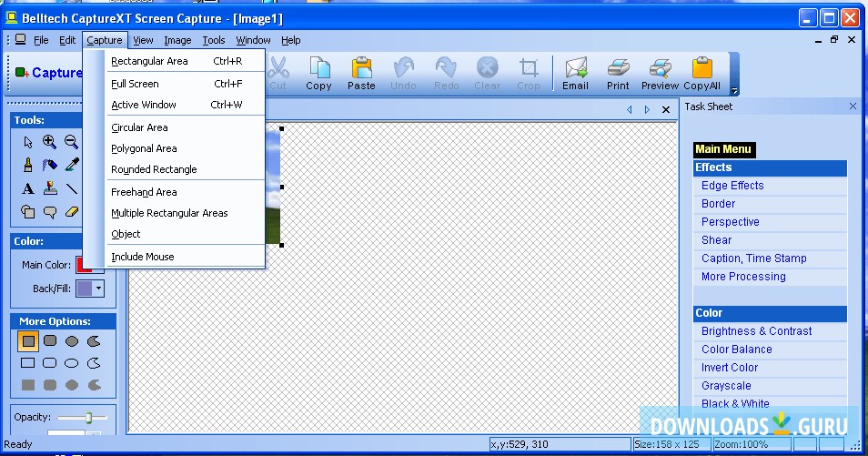Close the Image1 document tab
The width and height of the screenshot is (868, 456).
(666, 110)
